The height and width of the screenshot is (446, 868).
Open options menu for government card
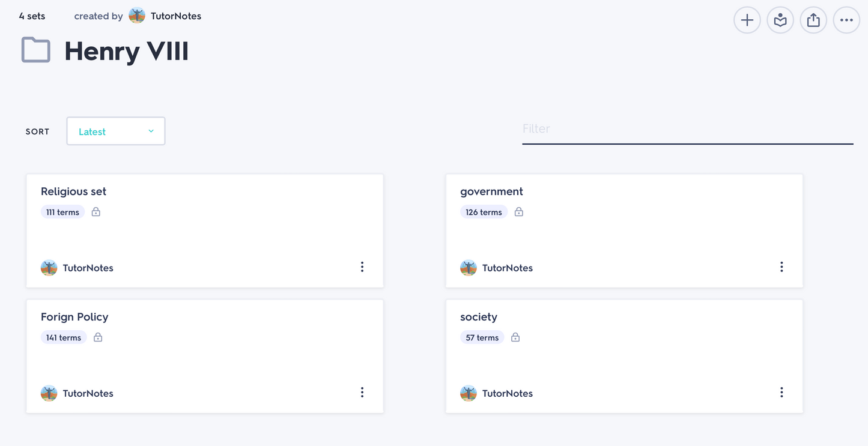pos(782,267)
